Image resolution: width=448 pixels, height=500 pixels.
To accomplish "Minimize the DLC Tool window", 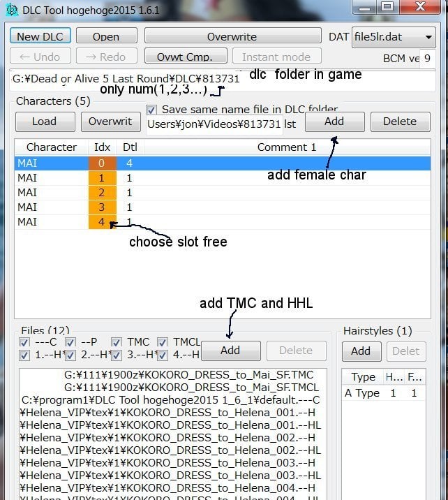I will 364,7.
